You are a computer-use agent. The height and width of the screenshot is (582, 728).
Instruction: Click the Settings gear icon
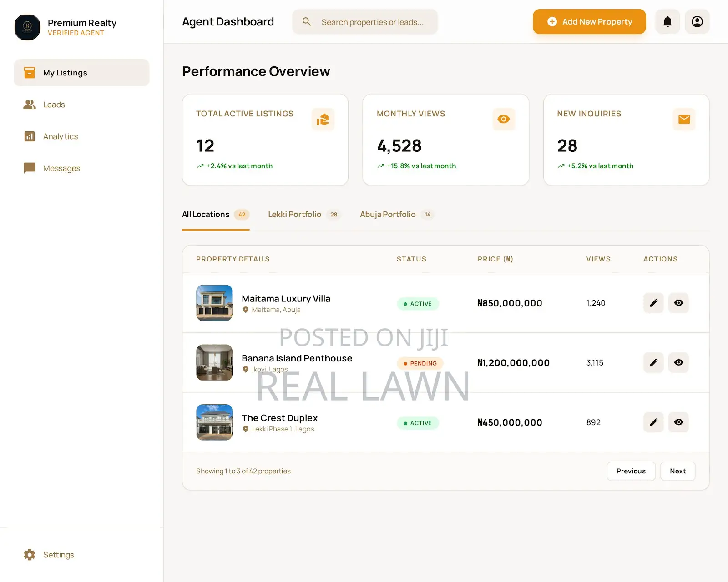click(30, 555)
